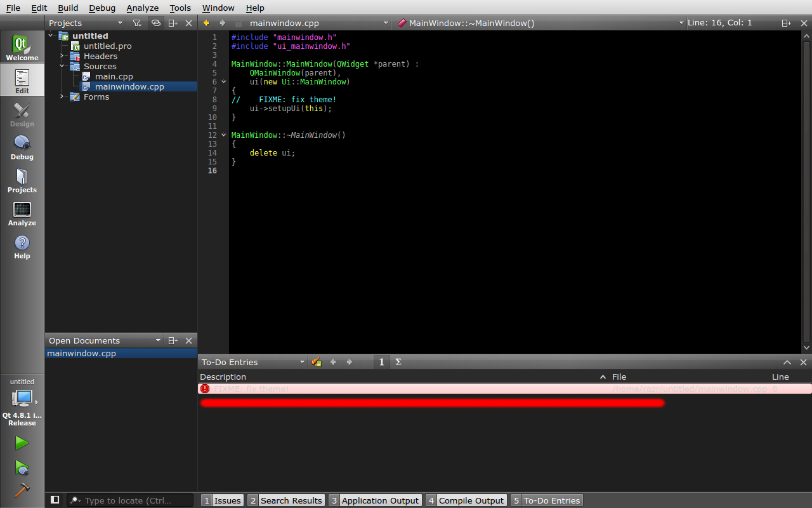Click the Build hammer icon
This screenshot has width=812, height=508.
pyautogui.click(x=22, y=490)
